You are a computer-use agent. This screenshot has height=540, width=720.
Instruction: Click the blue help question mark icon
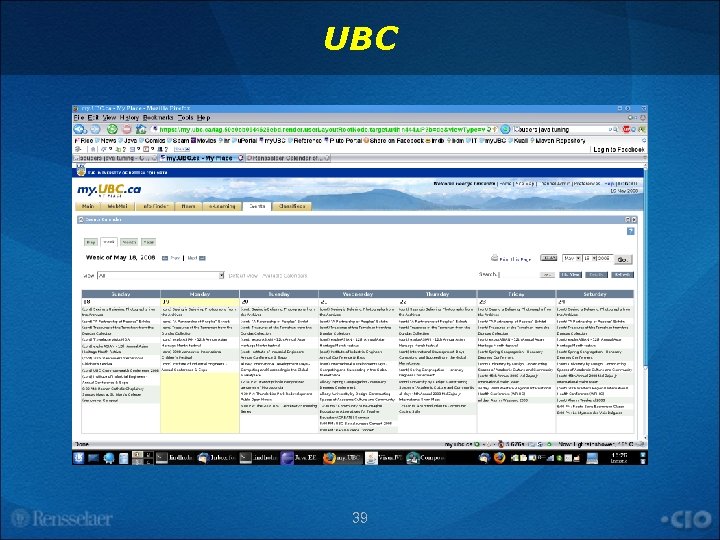(x=630, y=231)
